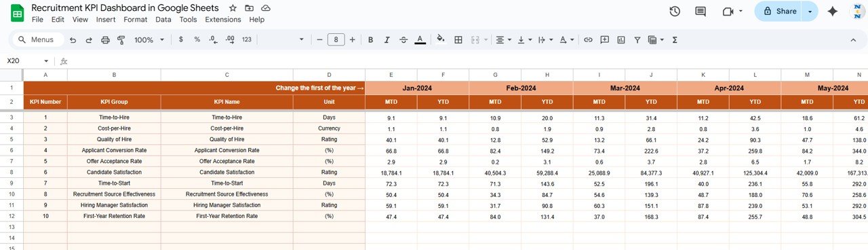Create a filter
This screenshot has height=250, width=868.
(x=637, y=40)
